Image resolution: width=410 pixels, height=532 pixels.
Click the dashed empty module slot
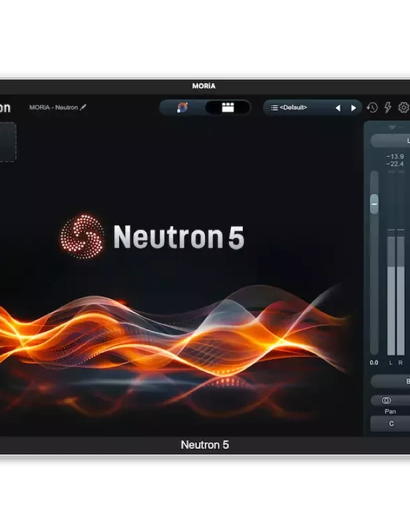8,142
